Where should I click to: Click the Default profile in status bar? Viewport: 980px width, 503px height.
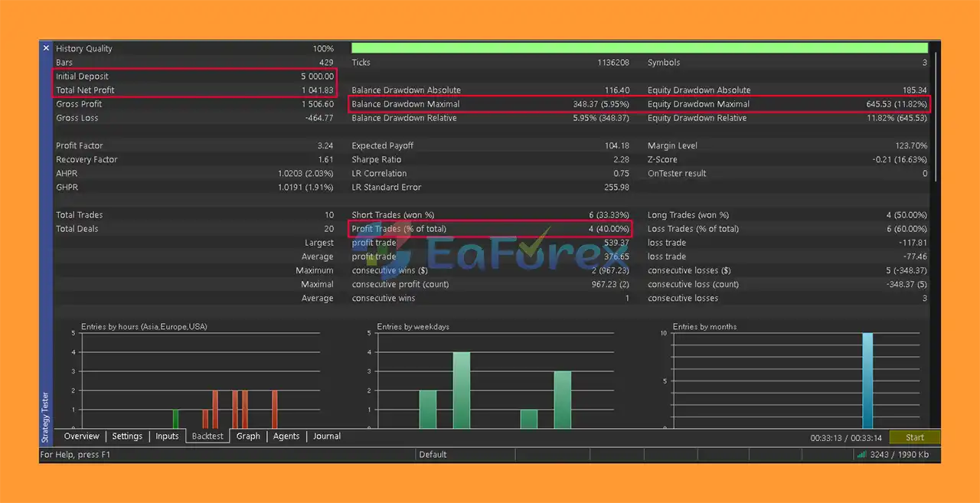(x=433, y=455)
